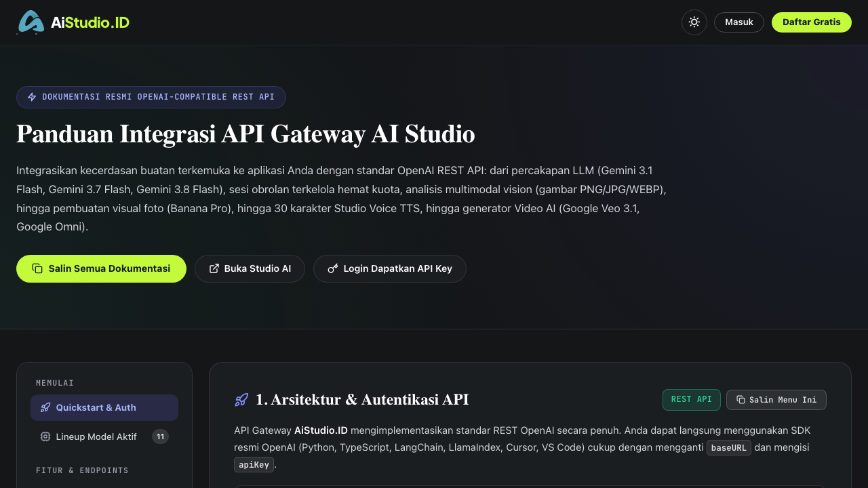Open Lineup Model Aktif sidebar item
The height and width of the screenshot is (488, 868).
pyautogui.click(x=104, y=436)
